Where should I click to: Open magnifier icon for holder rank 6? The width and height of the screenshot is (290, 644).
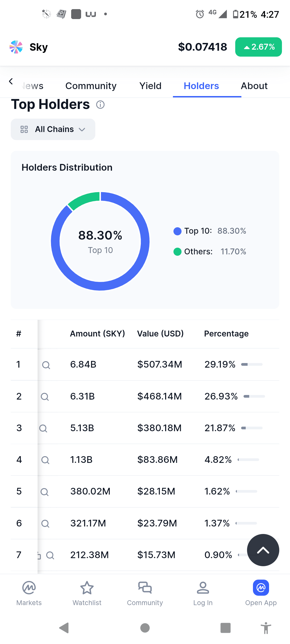point(45,524)
